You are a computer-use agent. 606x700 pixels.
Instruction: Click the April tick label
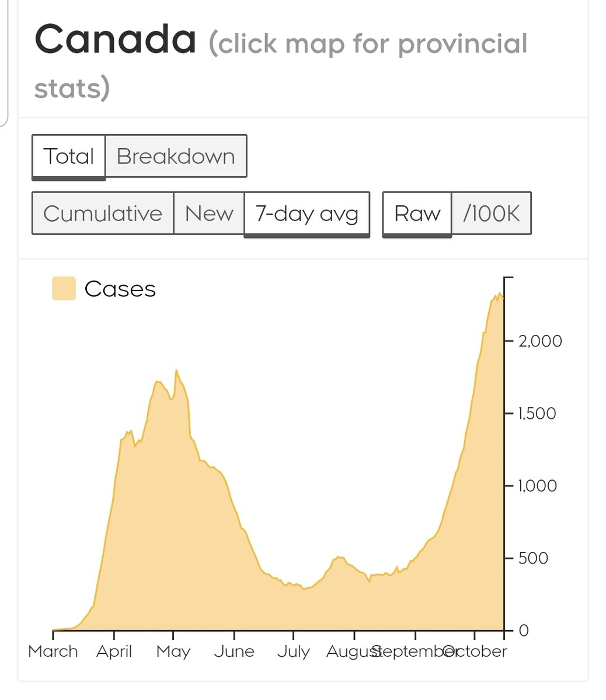[114, 651]
